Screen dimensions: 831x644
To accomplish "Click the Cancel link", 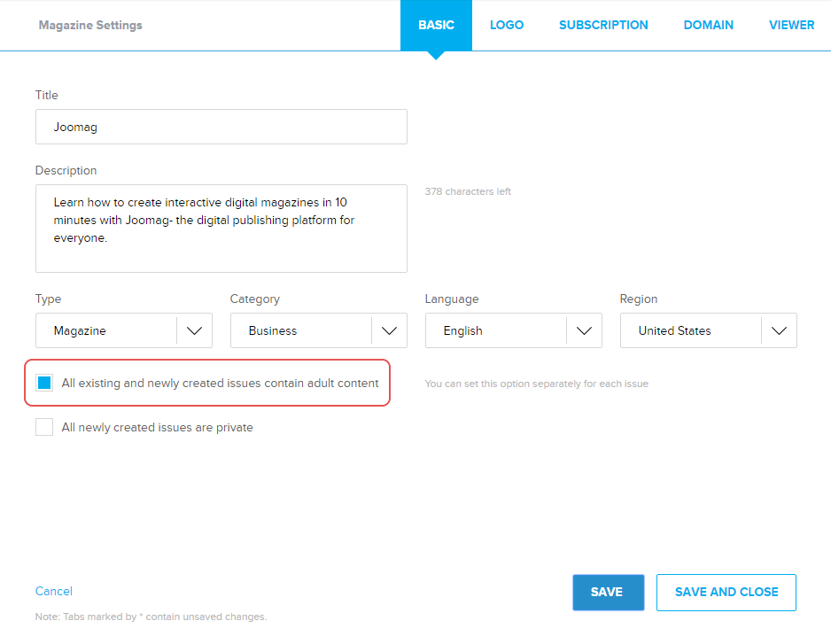I will click(x=54, y=591).
